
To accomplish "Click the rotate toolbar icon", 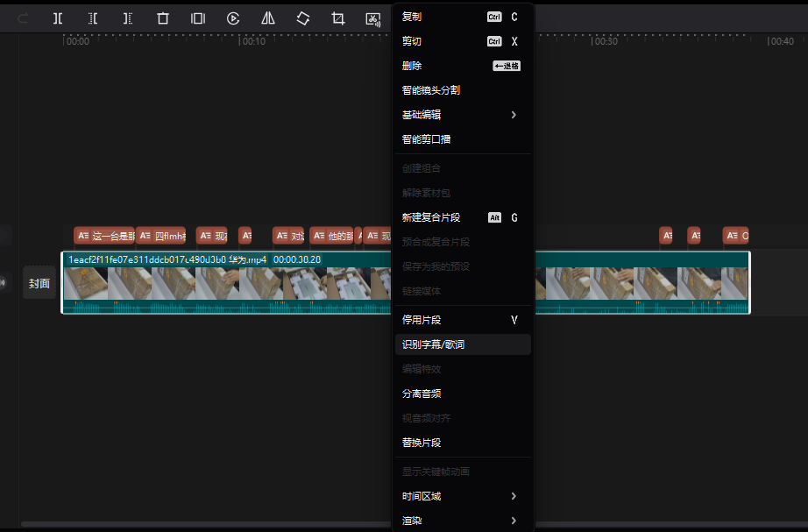I will [303, 18].
